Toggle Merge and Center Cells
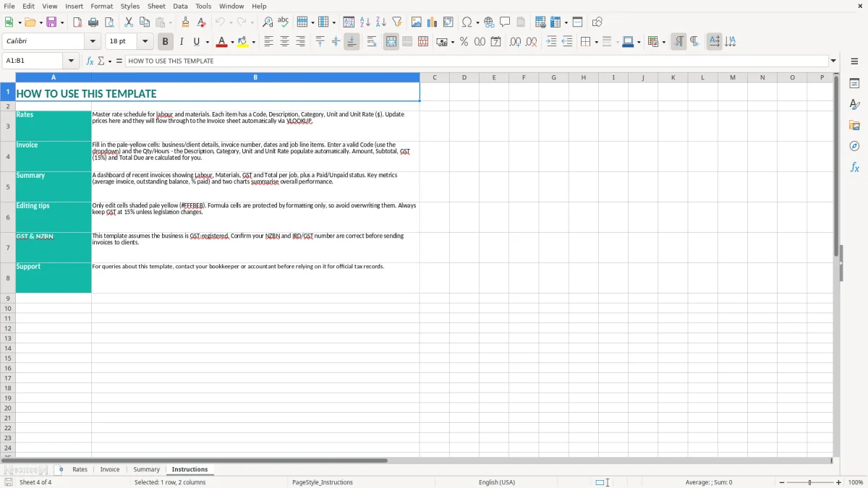The width and height of the screenshot is (868, 488). (391, 42)
